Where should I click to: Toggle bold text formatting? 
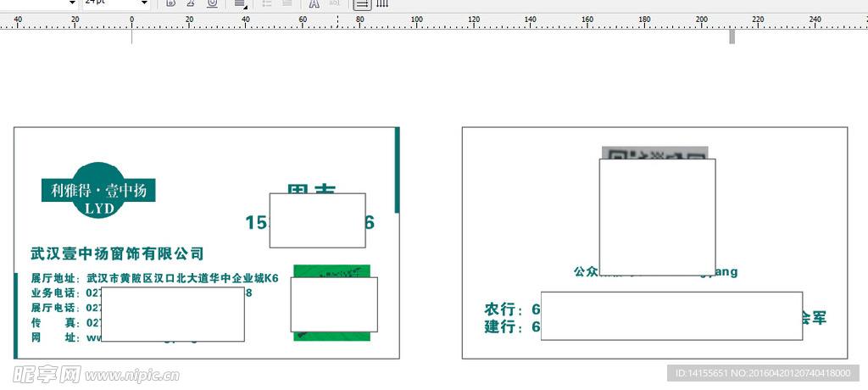coord(171,3)
